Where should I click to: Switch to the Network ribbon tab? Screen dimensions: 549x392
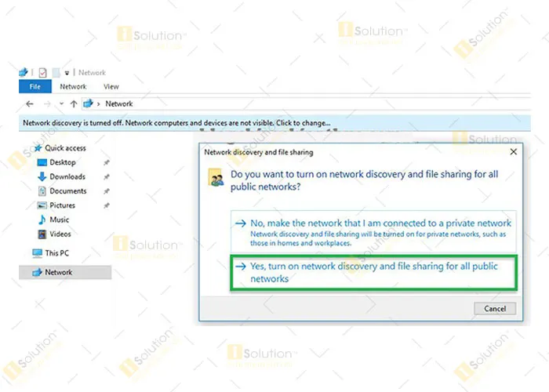73,86
